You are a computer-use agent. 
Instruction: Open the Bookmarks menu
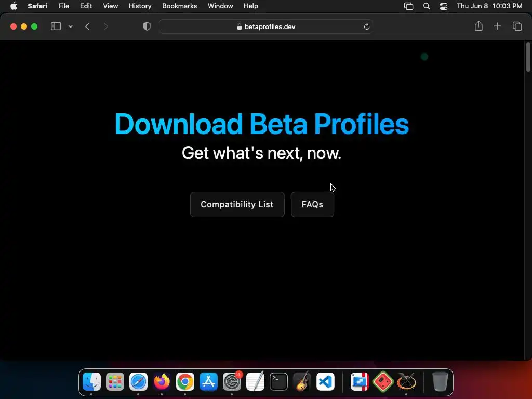click(x=179, y=6)
